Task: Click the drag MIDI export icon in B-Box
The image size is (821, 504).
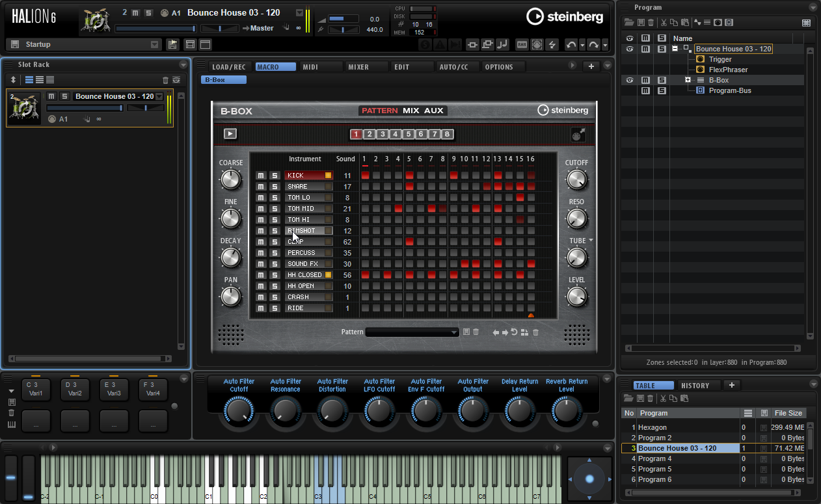Action: click(x=578, y=134)
